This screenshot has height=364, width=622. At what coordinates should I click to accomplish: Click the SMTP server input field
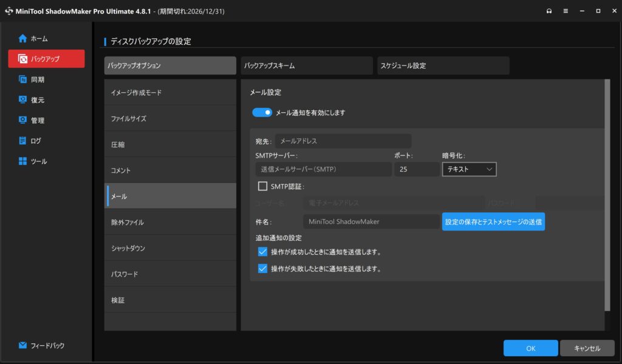tap(323, 169)
